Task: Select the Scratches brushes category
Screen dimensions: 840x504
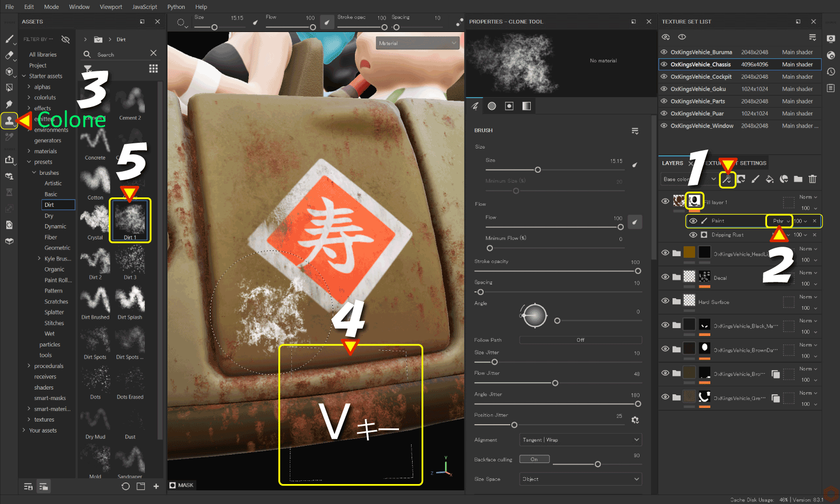Action: 56,301
